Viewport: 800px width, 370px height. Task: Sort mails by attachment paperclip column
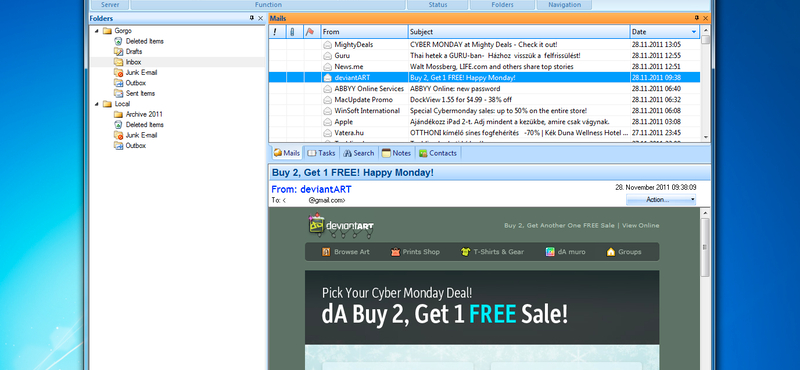pos(294,32)
